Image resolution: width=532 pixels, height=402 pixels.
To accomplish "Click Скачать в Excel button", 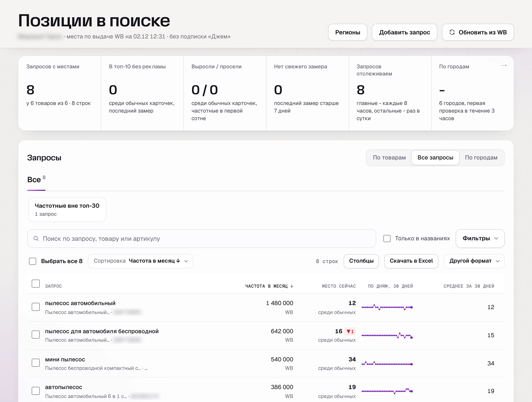I will (x=411, y=261).
